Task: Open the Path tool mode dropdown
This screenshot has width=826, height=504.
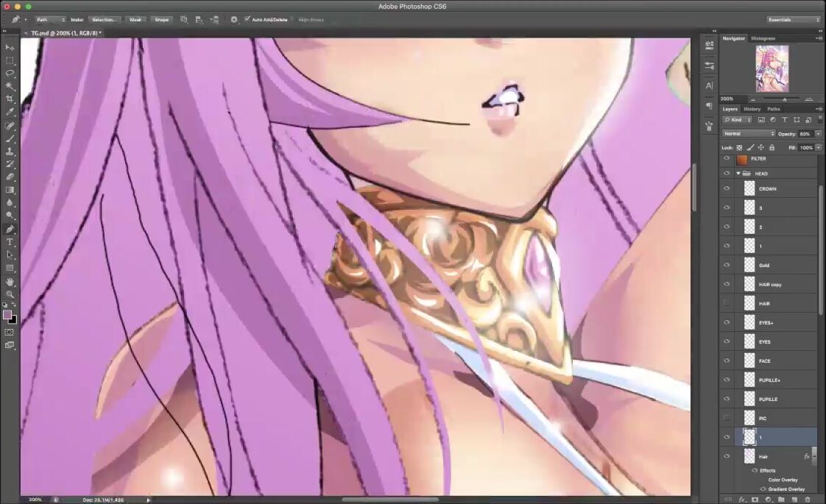Action: coord(51,19)
